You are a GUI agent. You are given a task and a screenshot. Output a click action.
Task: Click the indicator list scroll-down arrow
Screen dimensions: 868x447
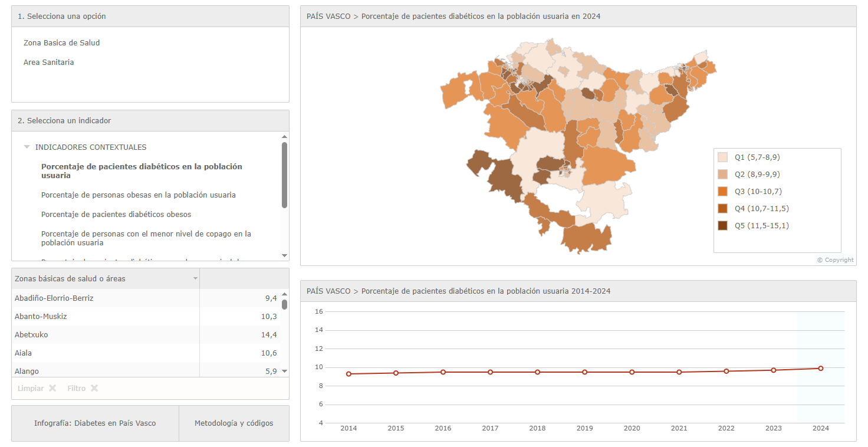click(284, 255)
